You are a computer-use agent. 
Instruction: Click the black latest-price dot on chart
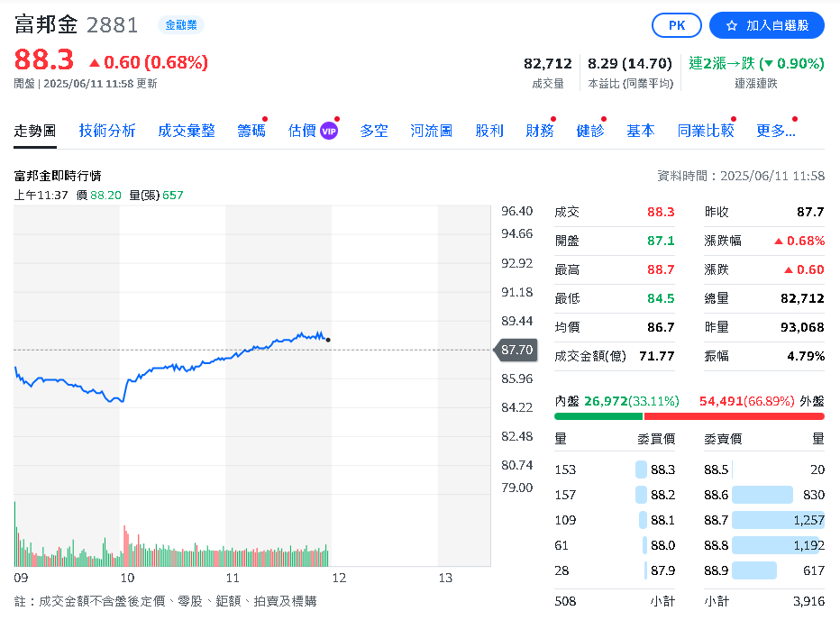click(328, 340)
